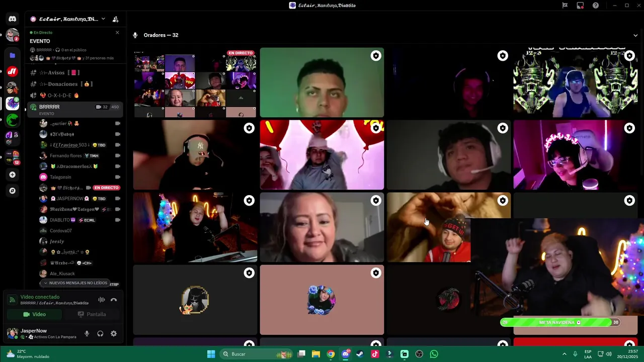Close the En Directo event banner

pos(117,33)
